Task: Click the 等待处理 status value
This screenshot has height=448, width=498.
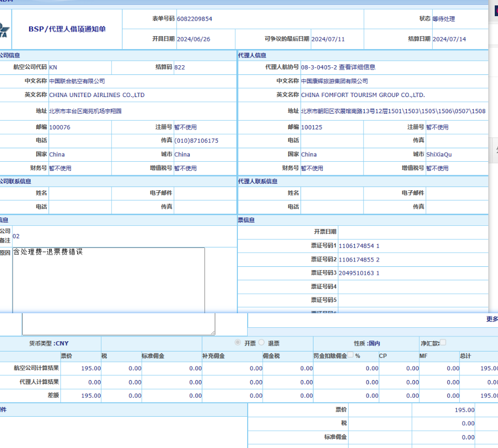Action: pos(444,19)
